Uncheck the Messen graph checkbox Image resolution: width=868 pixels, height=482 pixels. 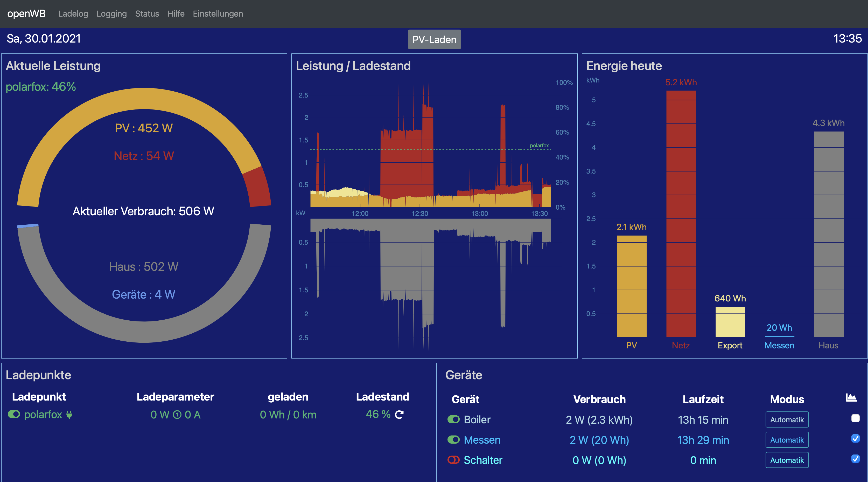[855, 438]
